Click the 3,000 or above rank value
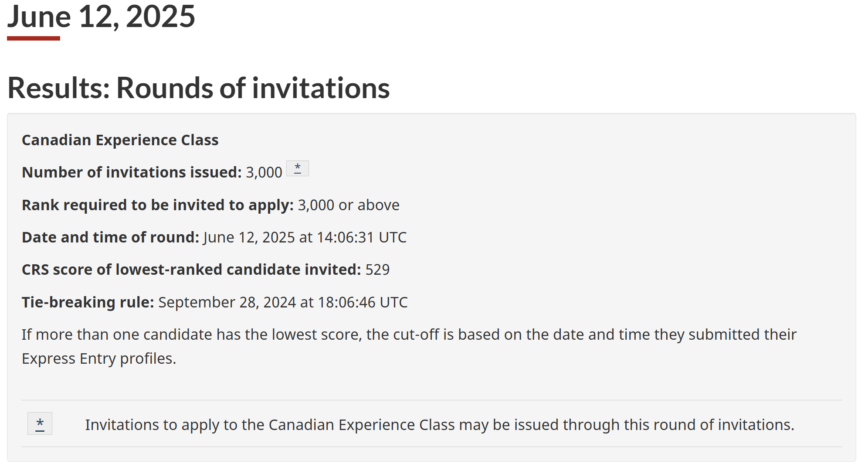The image size is (868, 471). pos(349,205)
